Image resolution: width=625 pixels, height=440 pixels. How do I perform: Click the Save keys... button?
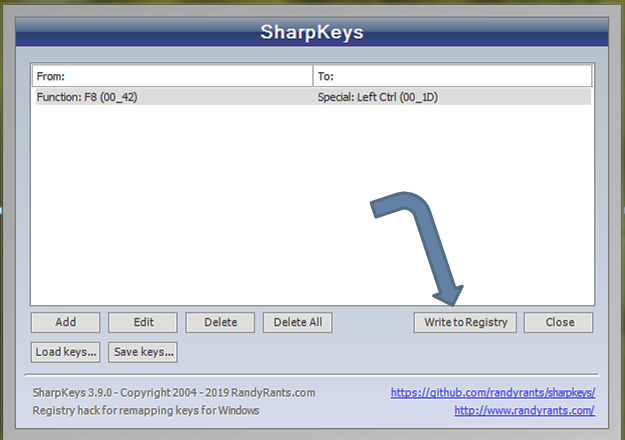(143, 352)
